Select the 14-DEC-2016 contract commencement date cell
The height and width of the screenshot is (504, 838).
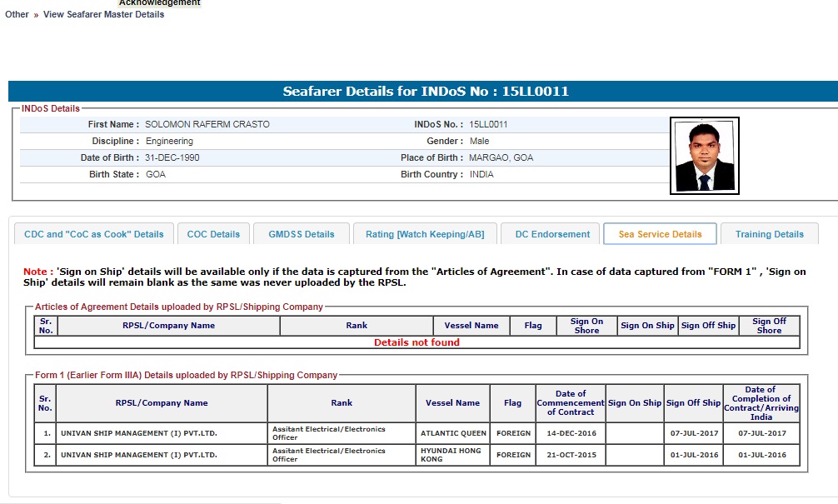(x=570, y=433)
